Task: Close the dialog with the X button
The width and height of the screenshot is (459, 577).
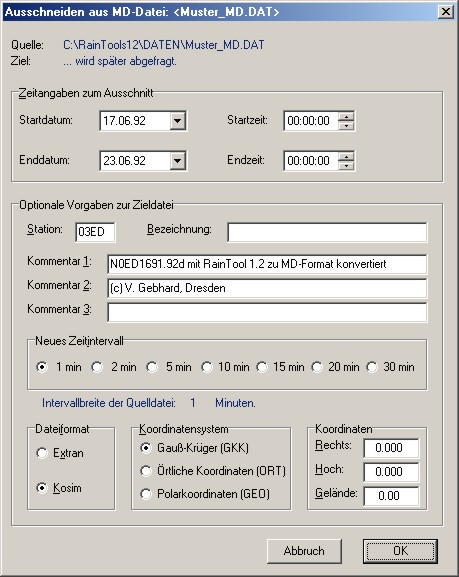Action: pyautogui.click(x=445, y=12)
